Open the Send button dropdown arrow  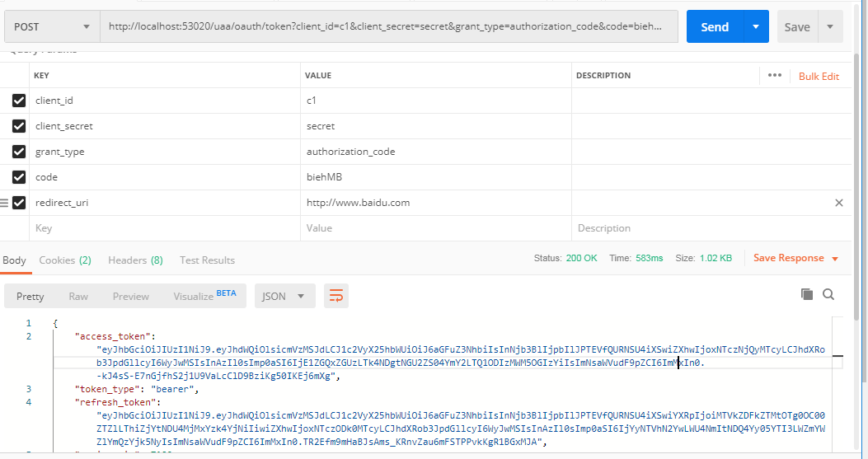(x=756, y=26)
